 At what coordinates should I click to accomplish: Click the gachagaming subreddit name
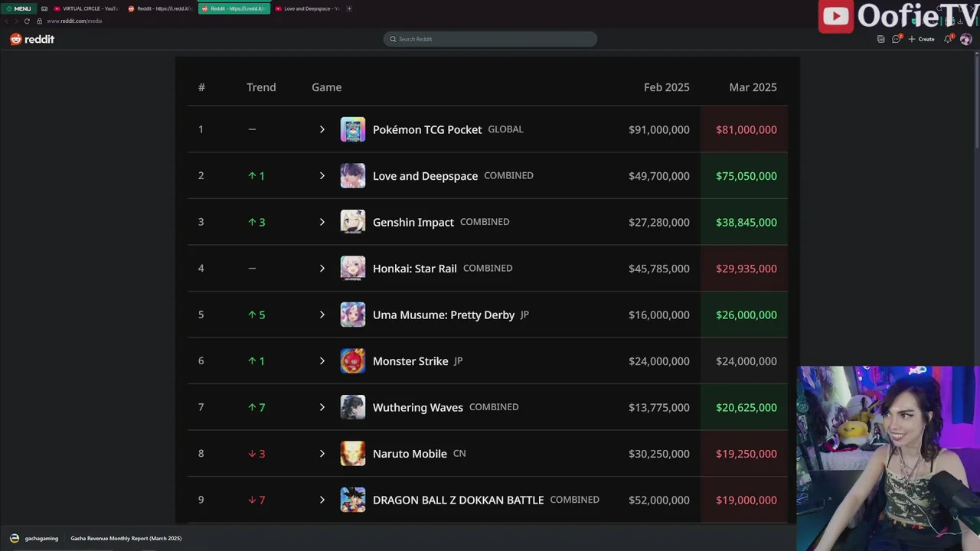click(41, 538)
